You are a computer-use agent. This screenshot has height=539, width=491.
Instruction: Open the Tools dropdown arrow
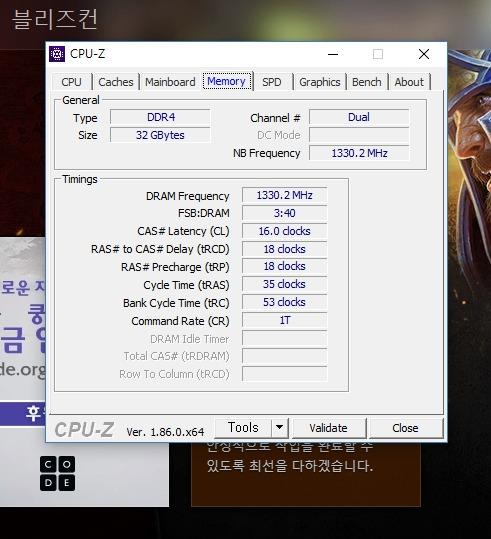pyautogui.click(x=279, y=428)
